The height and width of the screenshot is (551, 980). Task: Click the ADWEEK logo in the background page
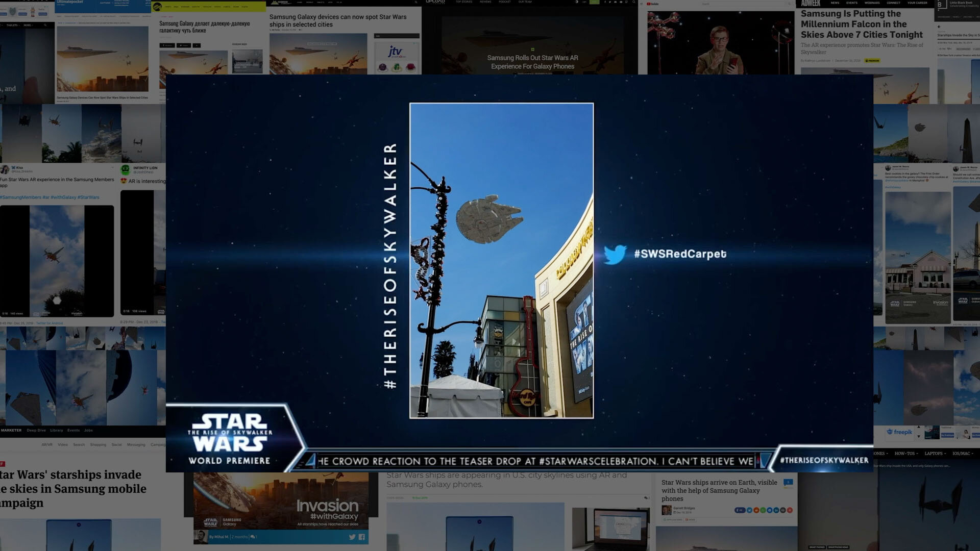point(811,3)
